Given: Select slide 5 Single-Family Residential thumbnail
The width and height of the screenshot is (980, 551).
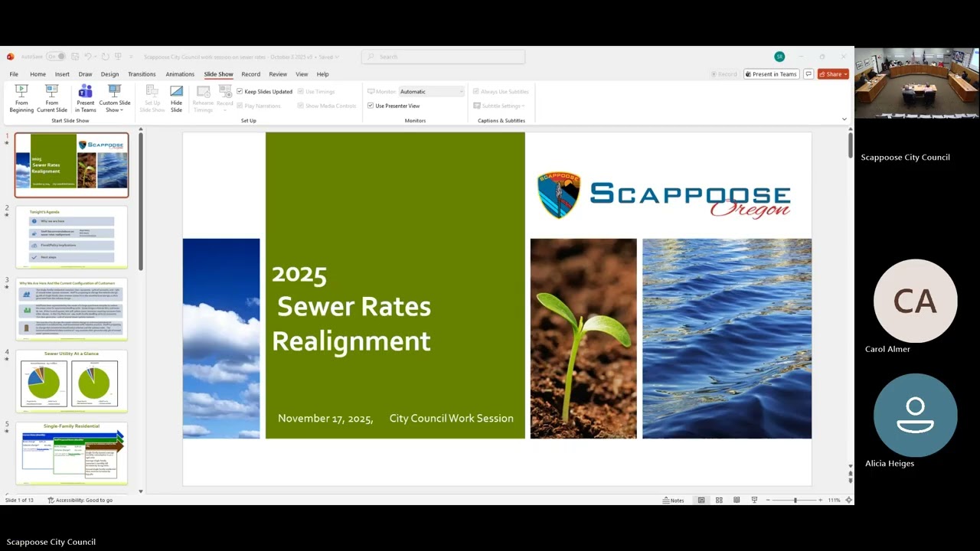Looking at the screenshot, I should pos(72,453).
